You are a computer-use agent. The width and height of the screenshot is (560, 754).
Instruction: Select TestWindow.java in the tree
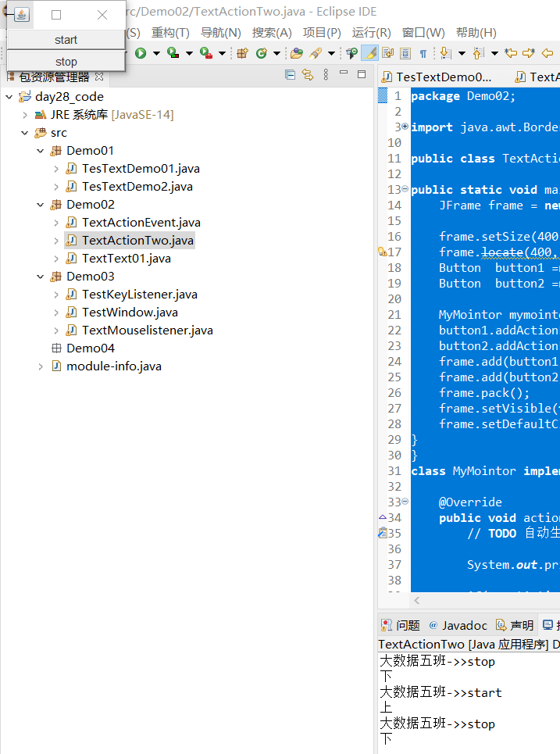pos(130,313)
